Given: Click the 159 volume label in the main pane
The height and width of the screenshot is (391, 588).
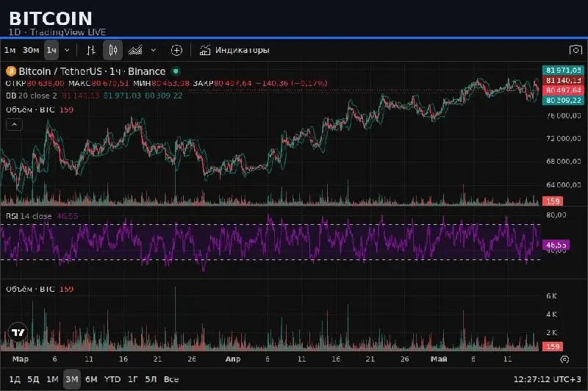Looking at the screenshot, I should click(553, 201).
